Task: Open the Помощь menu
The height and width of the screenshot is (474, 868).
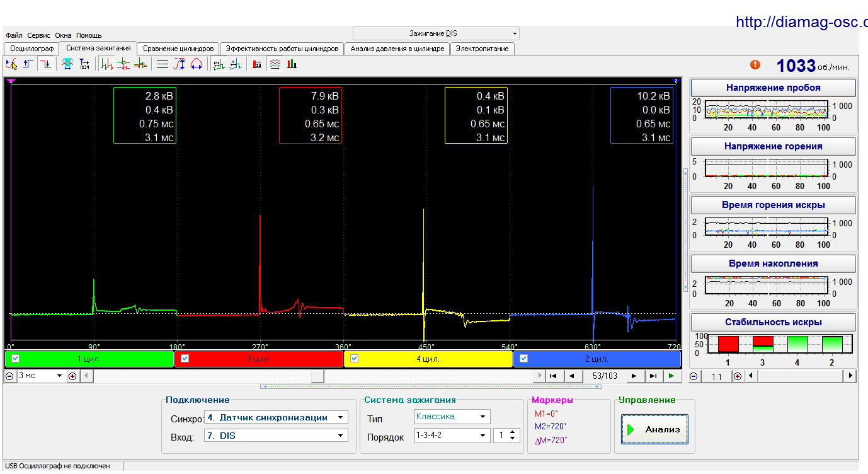Action: coord(89,35)
